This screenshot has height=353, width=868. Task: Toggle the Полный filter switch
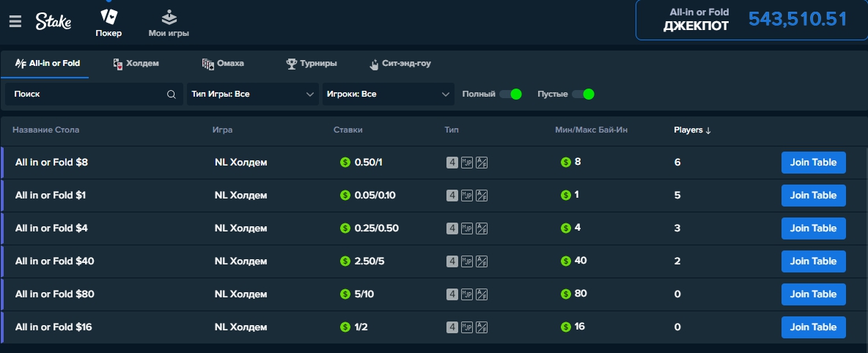point(510,94)
